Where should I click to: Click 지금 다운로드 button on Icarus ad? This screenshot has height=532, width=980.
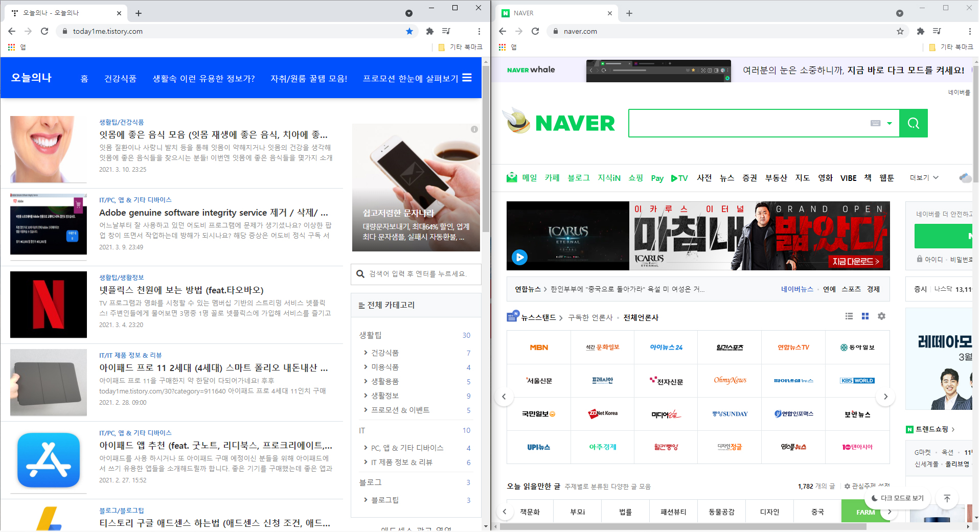click(856, 261)
